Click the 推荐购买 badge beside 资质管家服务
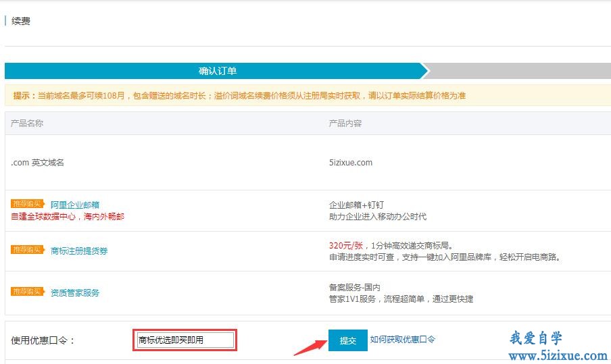The height and width of the screenshot is (364, 611). pos(27,291)
